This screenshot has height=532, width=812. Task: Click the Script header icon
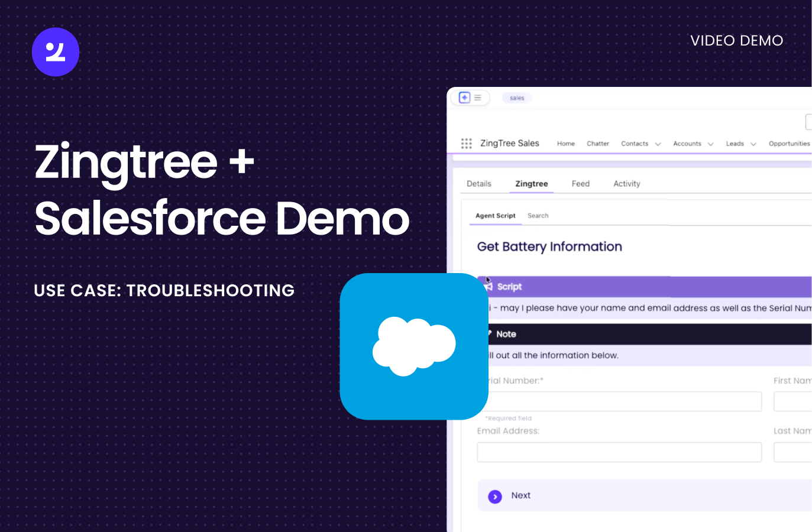(489, 287)
